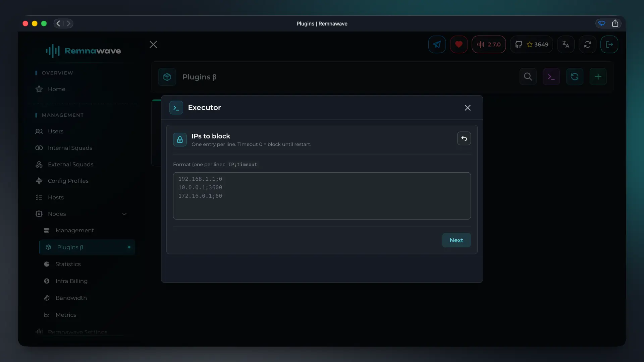Click the language translate icon
Viewport: 644px width, 362px height.
pos(566,44)
